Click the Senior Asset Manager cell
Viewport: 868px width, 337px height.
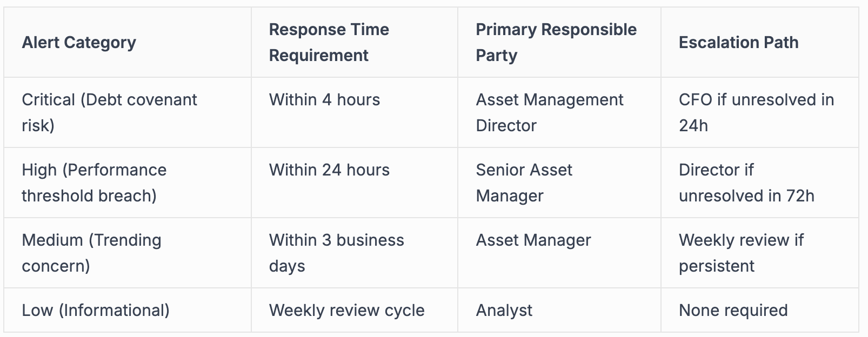click(x=524, y=183)
